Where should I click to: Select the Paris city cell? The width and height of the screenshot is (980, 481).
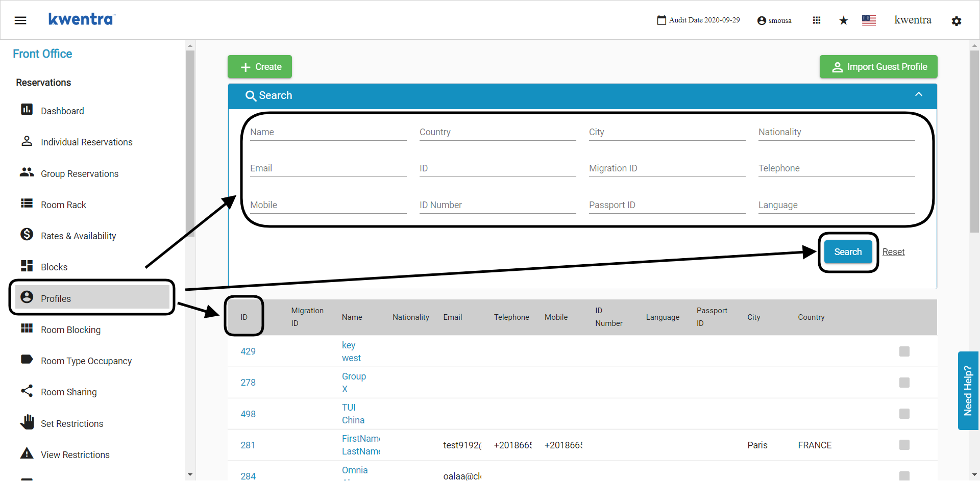point(757,445)
